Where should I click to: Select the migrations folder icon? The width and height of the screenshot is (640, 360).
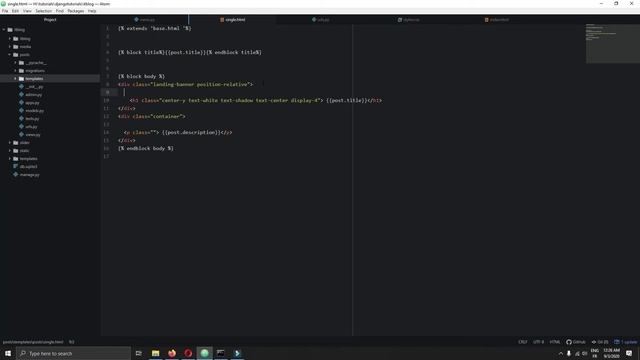point(21,71)
